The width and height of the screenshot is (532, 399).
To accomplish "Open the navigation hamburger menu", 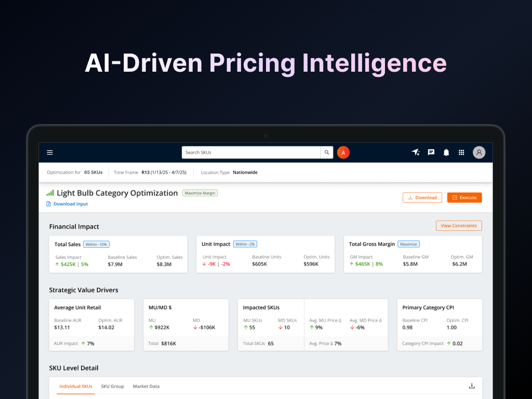I will click(x=50, y=152).
